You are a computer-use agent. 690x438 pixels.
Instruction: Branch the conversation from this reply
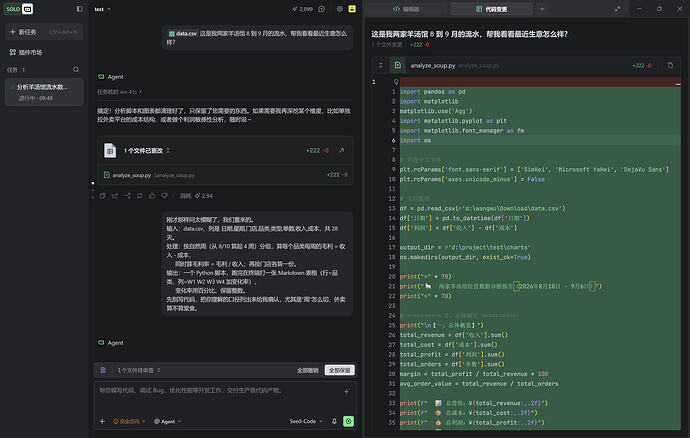click(127, 196)
